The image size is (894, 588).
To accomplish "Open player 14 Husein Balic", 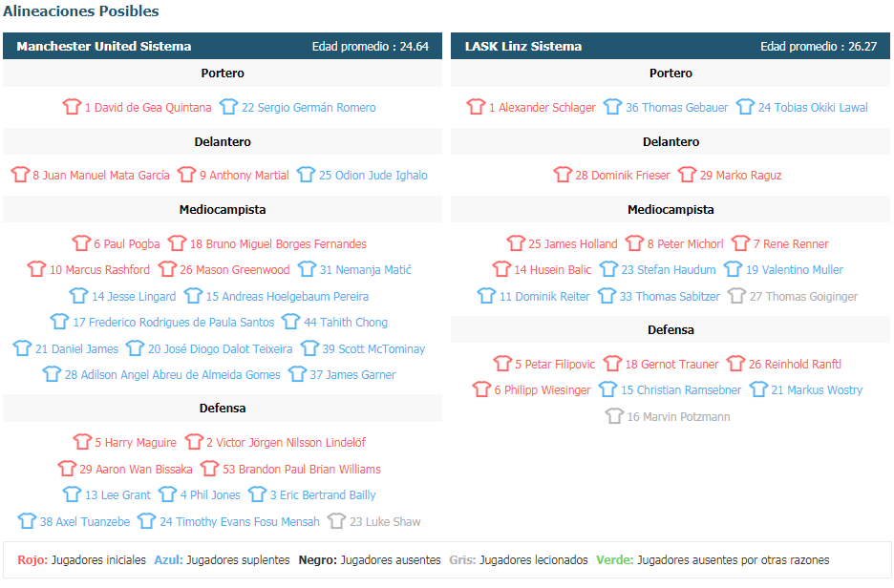I will click(552, 270).
